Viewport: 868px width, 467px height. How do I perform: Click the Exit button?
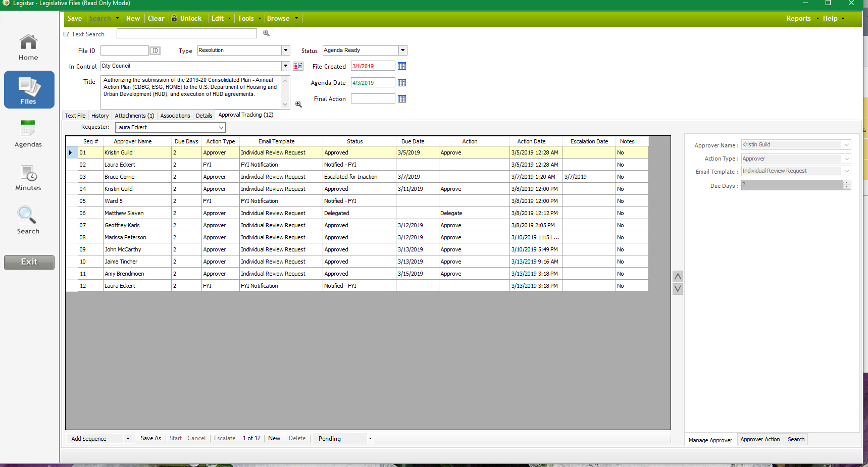tap(29, 262)
